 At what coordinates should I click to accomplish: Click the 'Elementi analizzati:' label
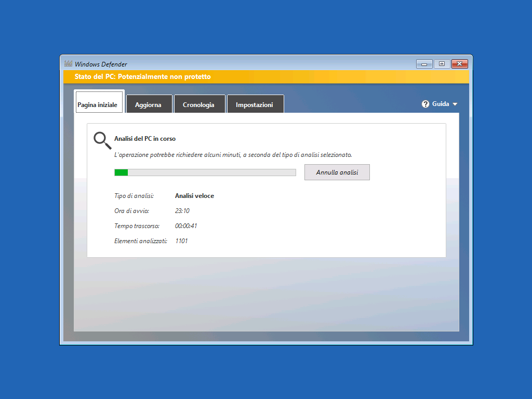pyautogui.click(x=141, y=241)
